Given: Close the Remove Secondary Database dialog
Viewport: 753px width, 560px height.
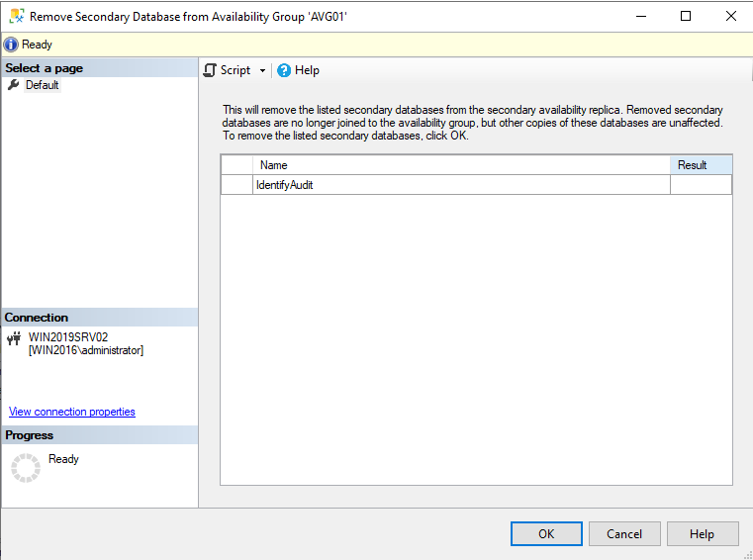Looking at the screenshot, I should pos(731,17).
